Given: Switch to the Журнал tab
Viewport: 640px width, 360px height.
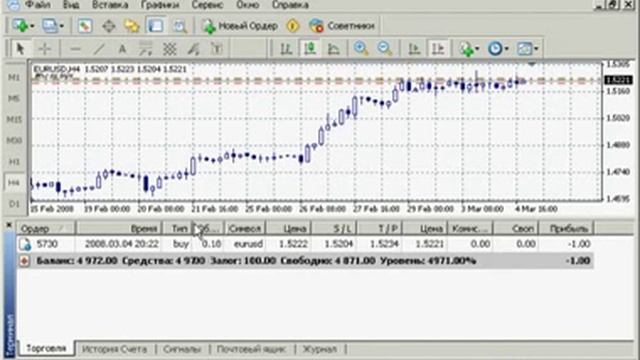Looking at the screenshot, I should [x=319, y=349].
